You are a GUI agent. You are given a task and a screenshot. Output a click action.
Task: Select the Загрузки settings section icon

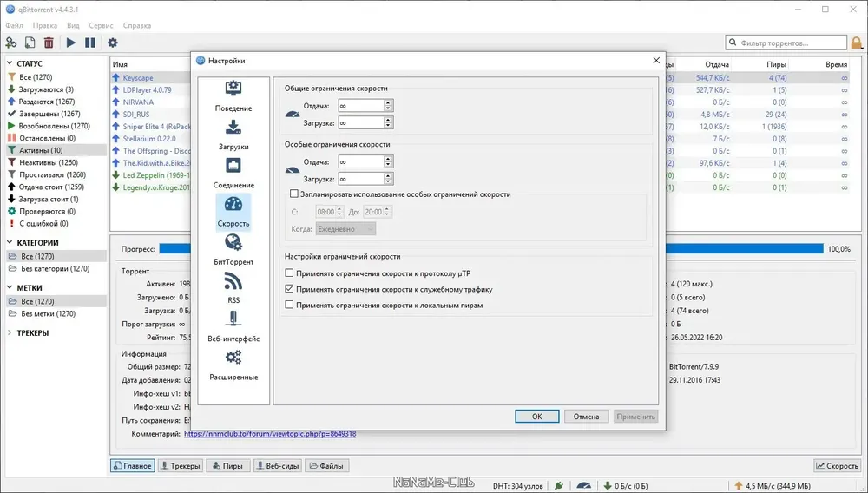tap(233, 127)
